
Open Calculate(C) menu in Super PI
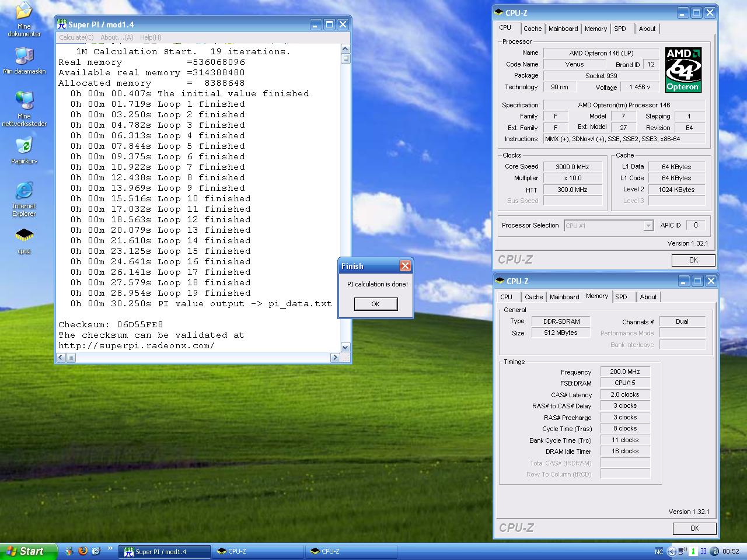pyautogui.click(x=76, y=37)
